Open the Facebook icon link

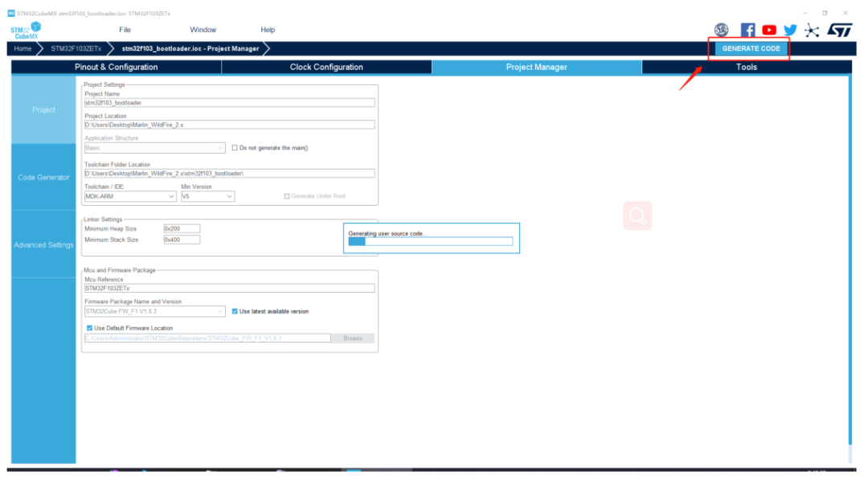pos(747,30)
